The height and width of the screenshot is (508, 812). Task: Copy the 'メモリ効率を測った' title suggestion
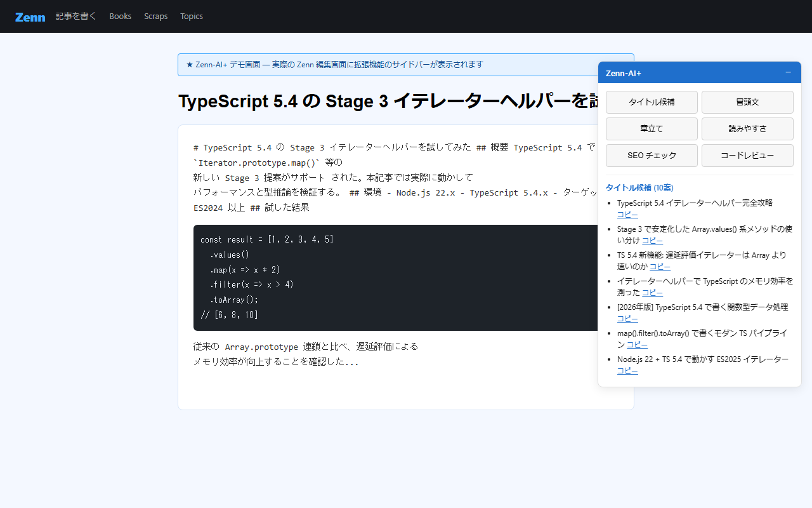652,293
